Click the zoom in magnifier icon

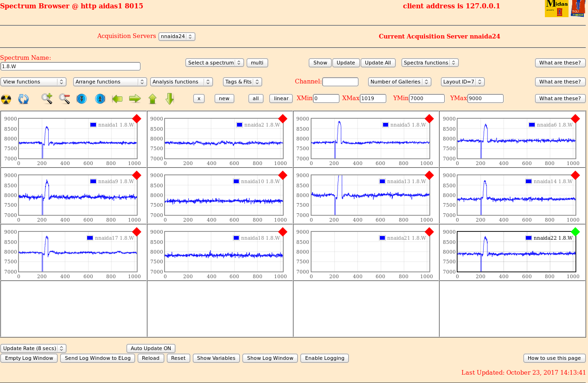click(x=47, y=98)
